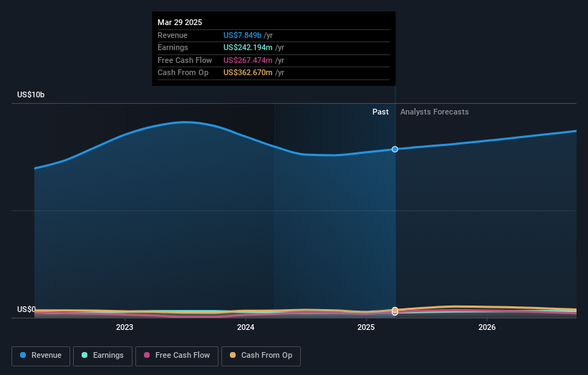The width and height of the screenshot is (588, 375).
Task: Toggle the Free Cash Flow legend button
Action: (177, 356)
